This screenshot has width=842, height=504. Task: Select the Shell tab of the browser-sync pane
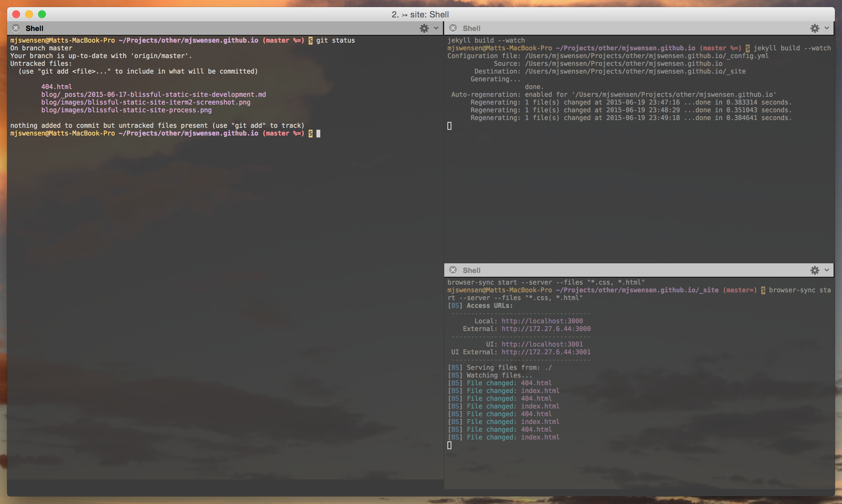pyautogui.click(x=472, y=270)
